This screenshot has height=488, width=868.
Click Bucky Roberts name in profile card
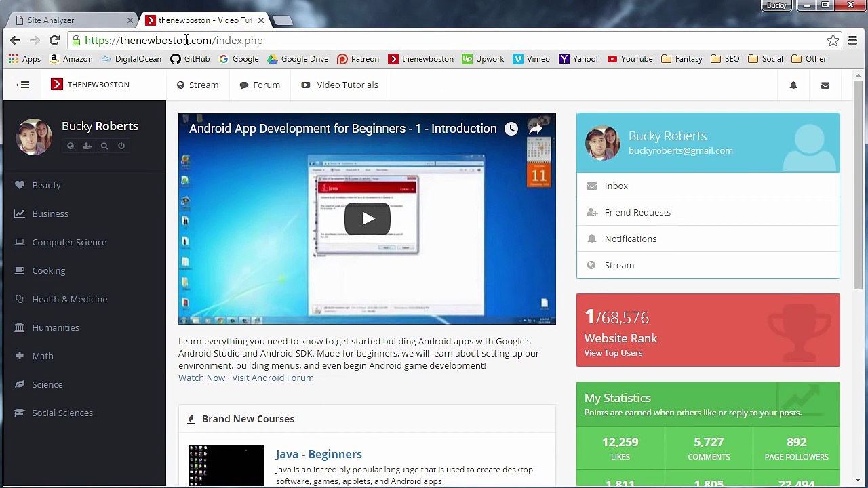pyautogui.click(x=667, y=136)
